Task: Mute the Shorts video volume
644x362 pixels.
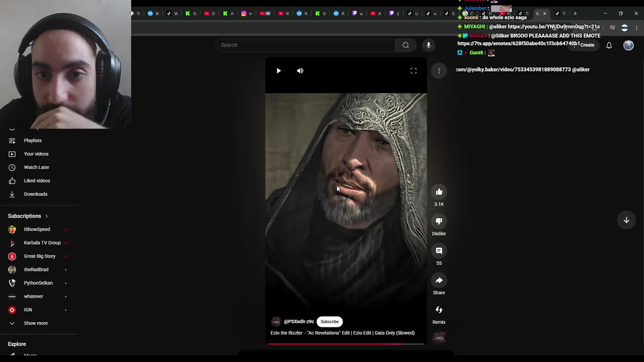Action: click(x=300, y=71)
